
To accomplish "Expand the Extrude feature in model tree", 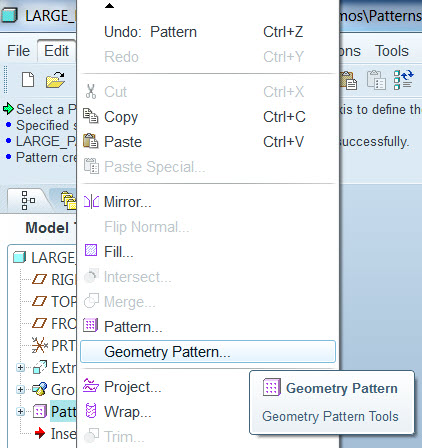I will point(20,367).
